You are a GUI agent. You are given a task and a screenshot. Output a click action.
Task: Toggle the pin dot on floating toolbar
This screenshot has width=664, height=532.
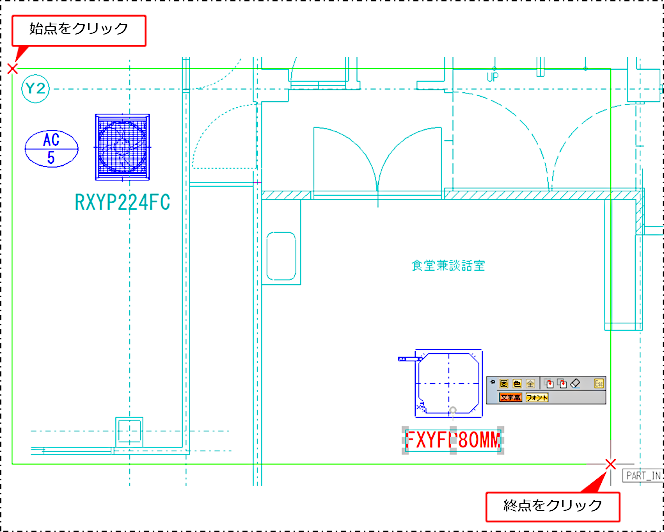point(493,382)
